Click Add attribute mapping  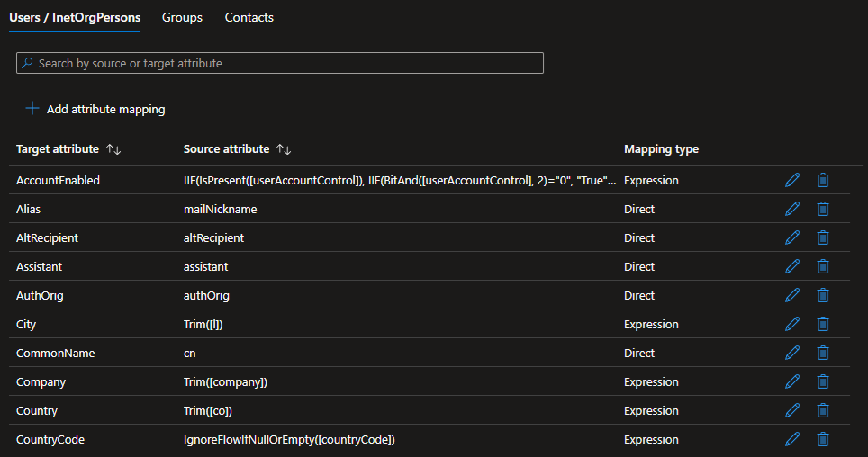[105, 110]
